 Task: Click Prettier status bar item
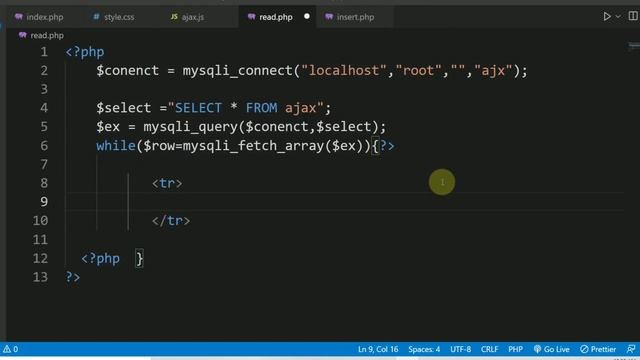pos(598,349)
